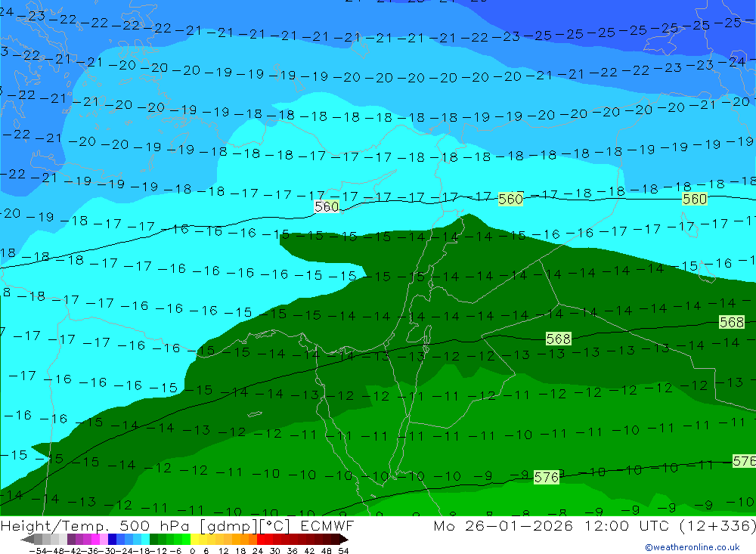756x554 pixels.
Task: Click the dark green legend swatch above -12
Action: pyautogui.click(x=153, y=539)
